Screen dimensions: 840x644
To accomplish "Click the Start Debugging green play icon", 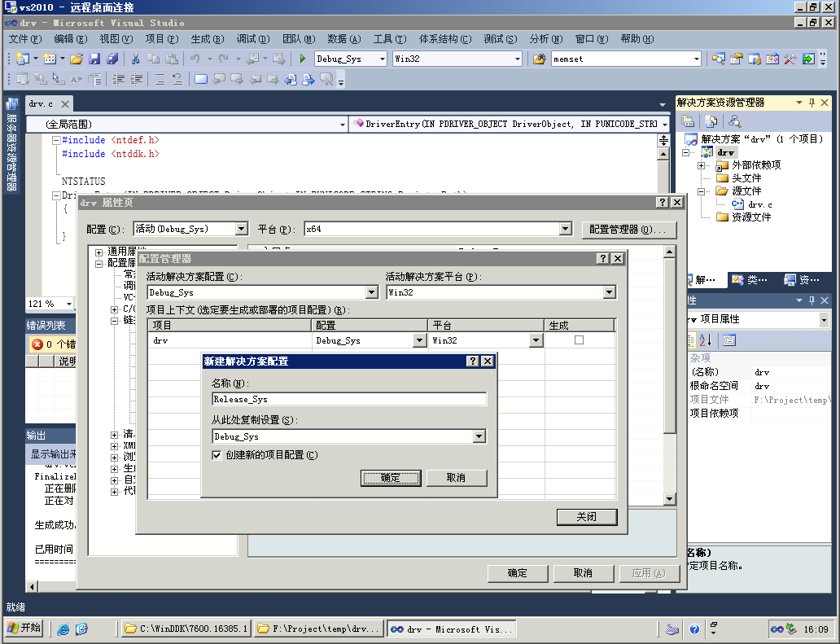I will click(303, 59).
